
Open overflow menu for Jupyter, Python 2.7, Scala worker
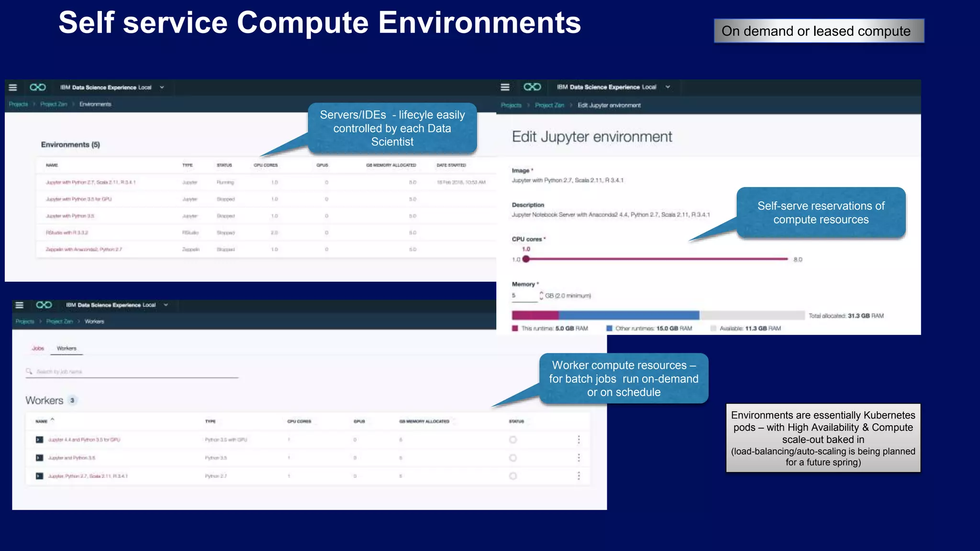pos(579,476)
